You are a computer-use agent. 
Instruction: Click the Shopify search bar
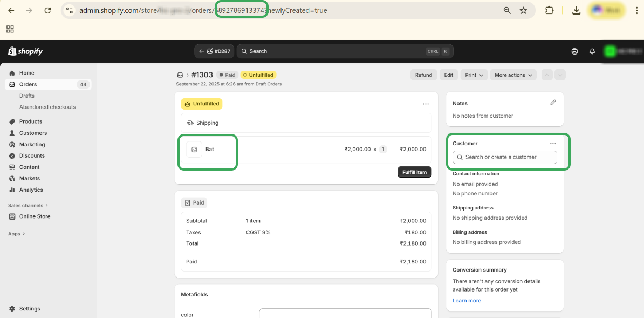click(345, 51)
